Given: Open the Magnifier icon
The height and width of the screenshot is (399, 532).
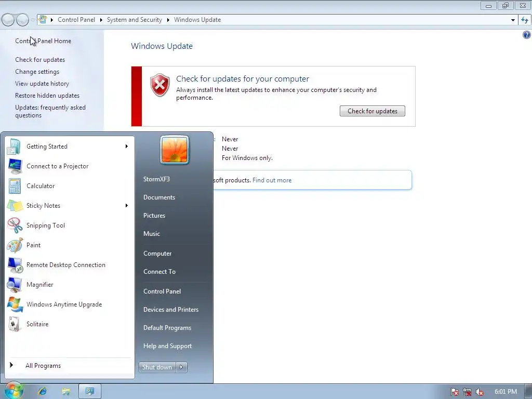Looking at the screenshot, I should 15,284.
